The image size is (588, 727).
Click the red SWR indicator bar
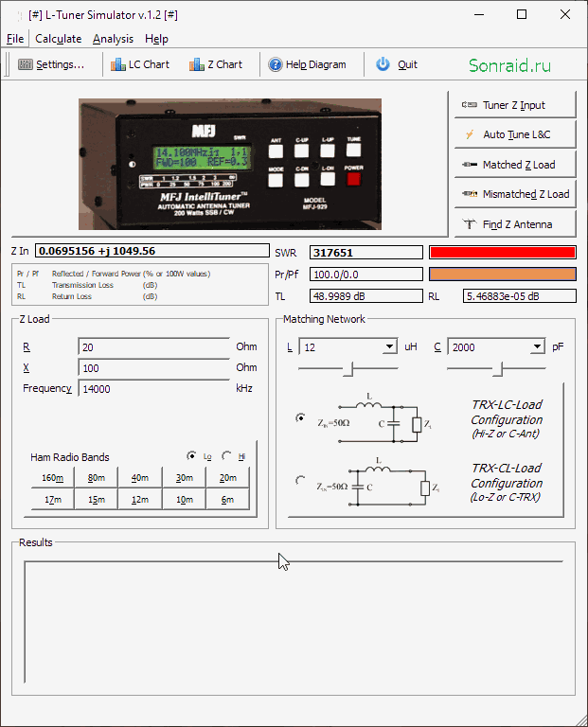pos(503,252)
